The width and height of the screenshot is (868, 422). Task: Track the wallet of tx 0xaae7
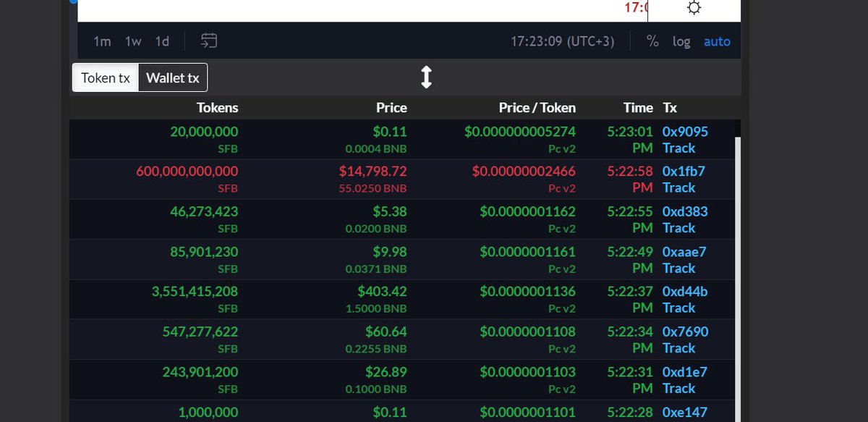(x=678, y=268)
